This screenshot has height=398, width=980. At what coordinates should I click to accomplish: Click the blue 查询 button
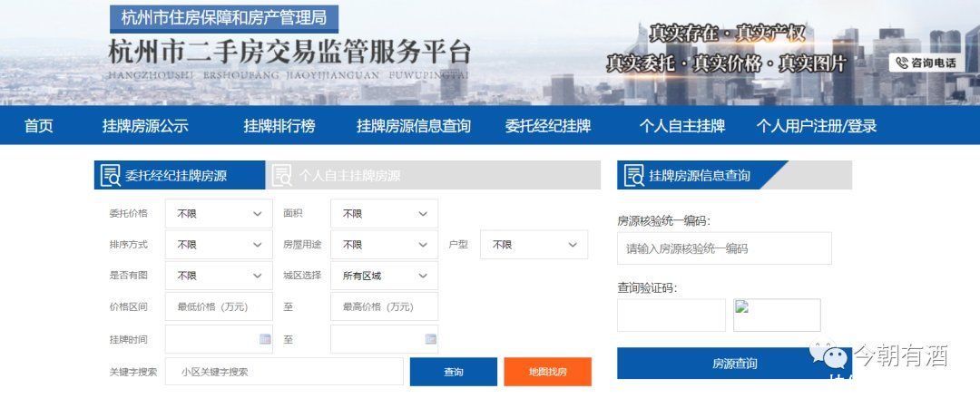pos(453,372)
